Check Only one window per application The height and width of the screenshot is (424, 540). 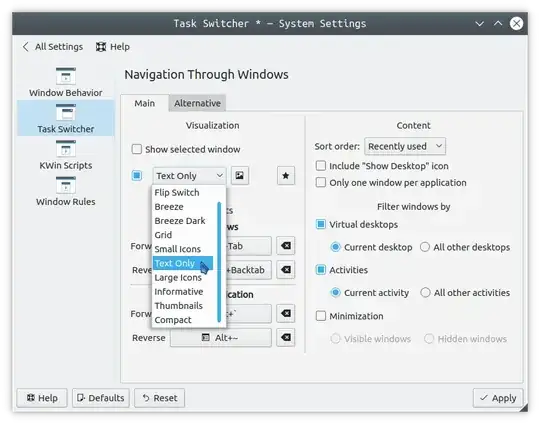click(321, 182)
